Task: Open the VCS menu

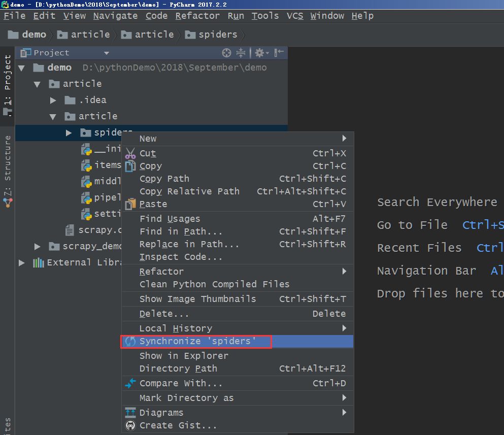Action: [x=295, y=16]
